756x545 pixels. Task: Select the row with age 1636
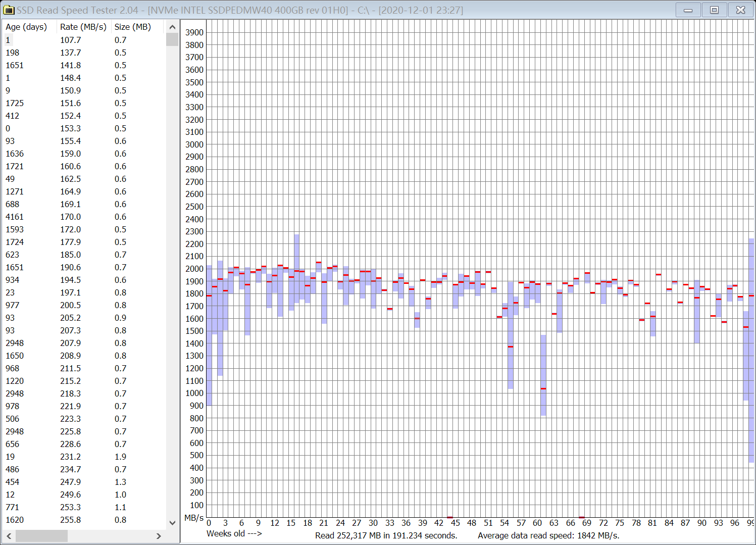pos(84,154)
